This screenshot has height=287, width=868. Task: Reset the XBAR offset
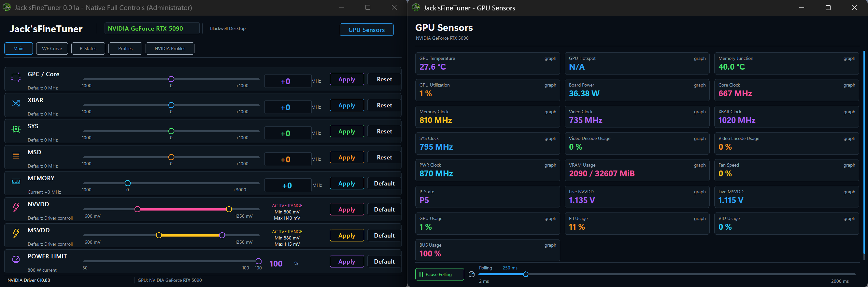[x=384, y=105]
